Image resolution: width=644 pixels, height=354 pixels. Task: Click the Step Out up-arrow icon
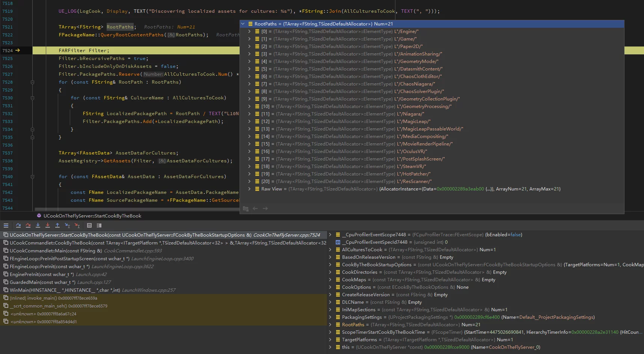click(x=57, y=225)
